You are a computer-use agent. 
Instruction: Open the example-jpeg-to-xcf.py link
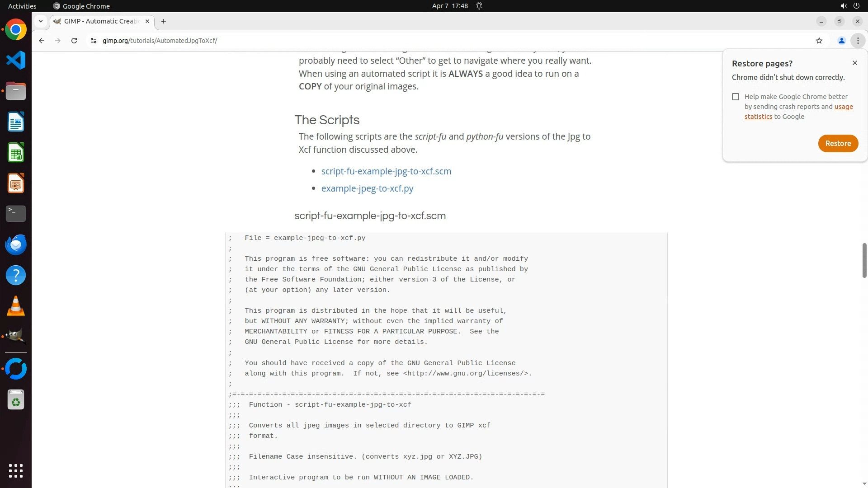coord(367,188)
